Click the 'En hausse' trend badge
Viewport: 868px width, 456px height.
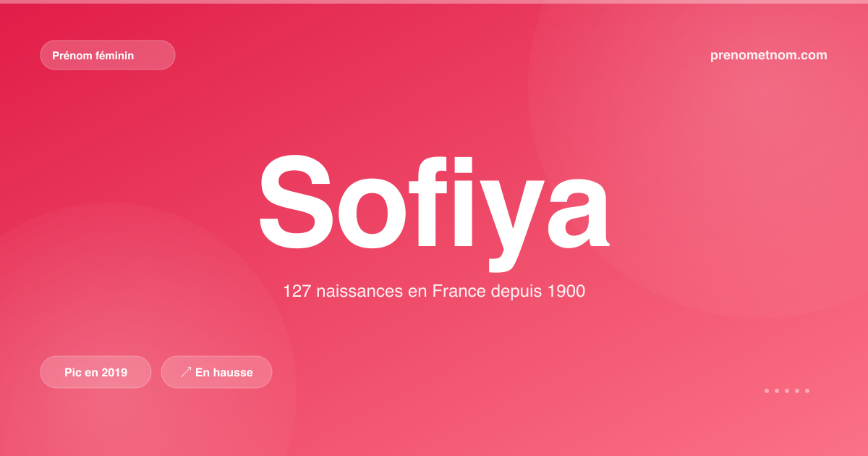216,372
